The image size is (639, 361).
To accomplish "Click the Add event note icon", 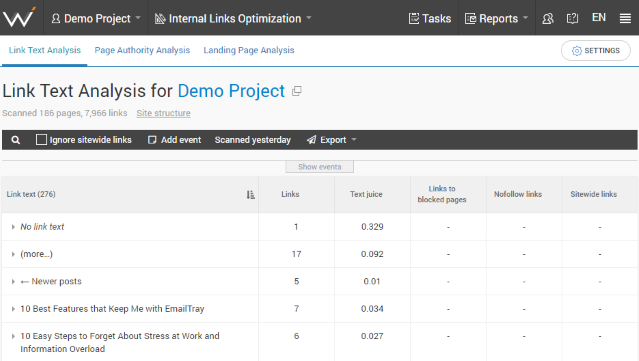I will [x=152, y=140].
